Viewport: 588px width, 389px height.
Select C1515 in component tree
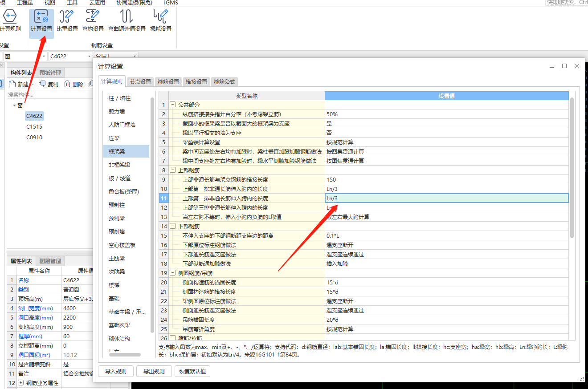tap(34, 127)
